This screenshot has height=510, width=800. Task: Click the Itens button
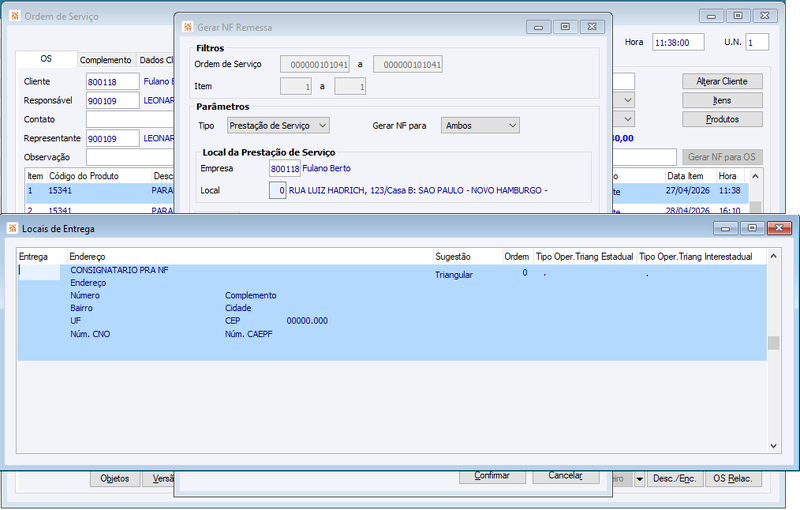(722, 100)
